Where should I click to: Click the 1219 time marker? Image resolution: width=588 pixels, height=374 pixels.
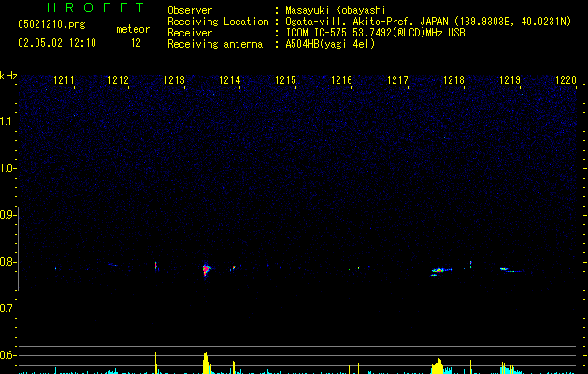[510, 80]
